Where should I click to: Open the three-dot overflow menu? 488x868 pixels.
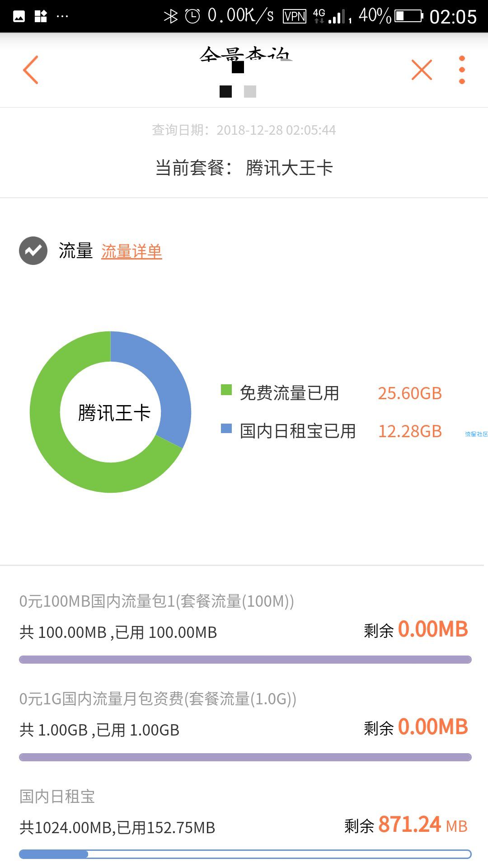462,70
